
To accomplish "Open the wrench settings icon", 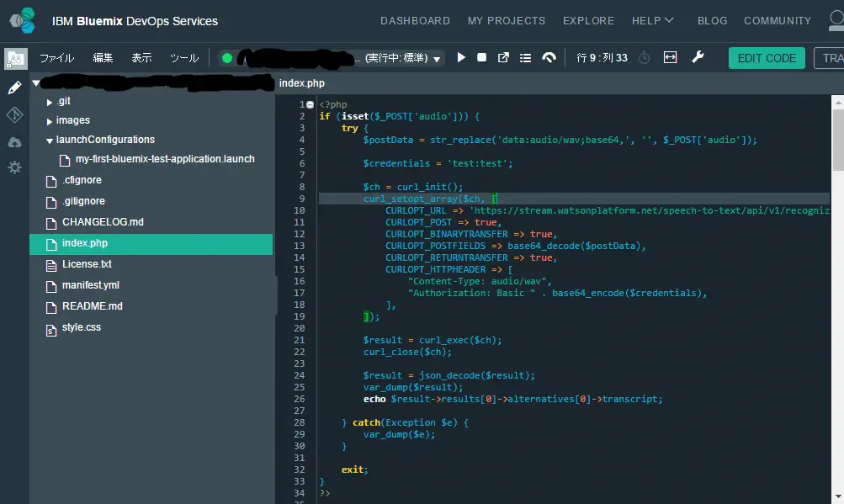I will [x=697, y=57].
